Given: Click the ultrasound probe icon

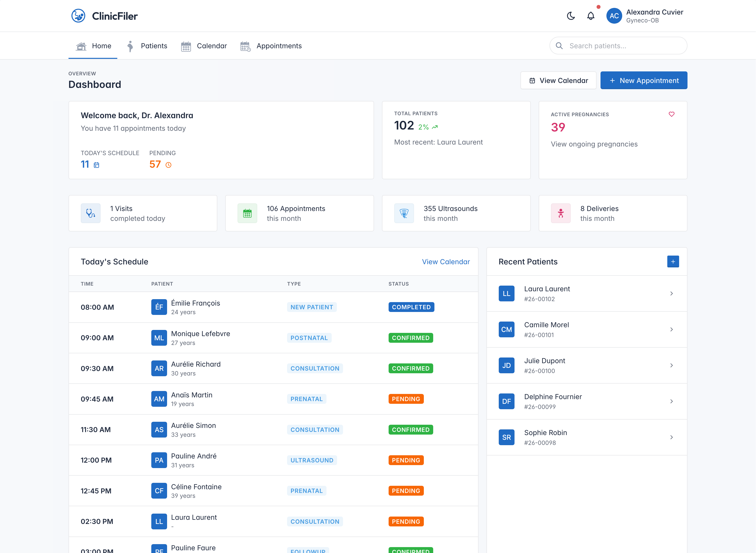Looking at the screenshot, I should 404,213.
